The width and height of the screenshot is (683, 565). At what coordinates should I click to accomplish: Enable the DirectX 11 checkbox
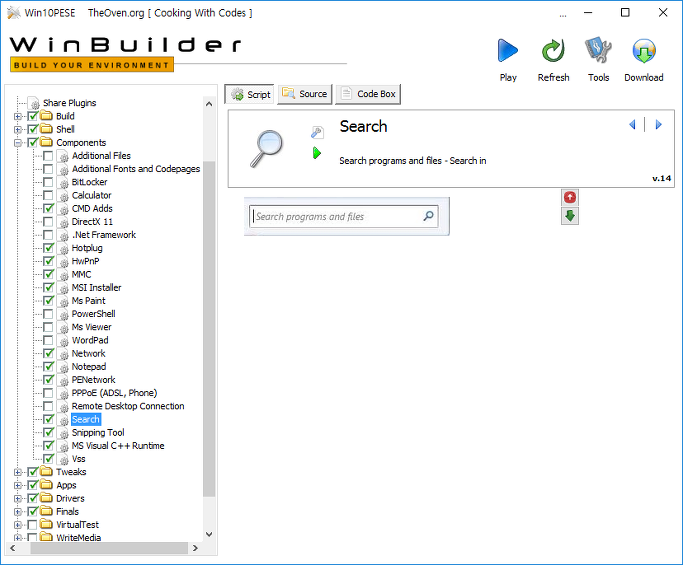[48, 222]
